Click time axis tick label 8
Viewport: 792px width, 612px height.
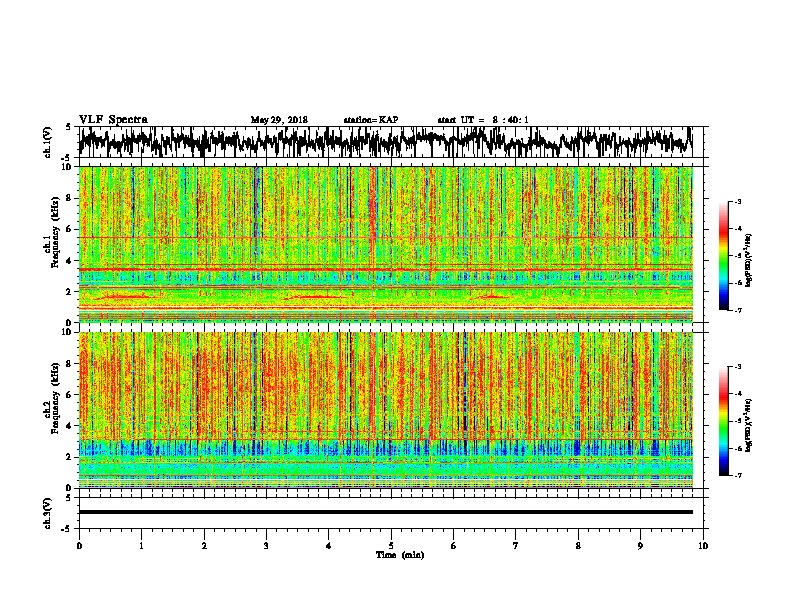578,546
